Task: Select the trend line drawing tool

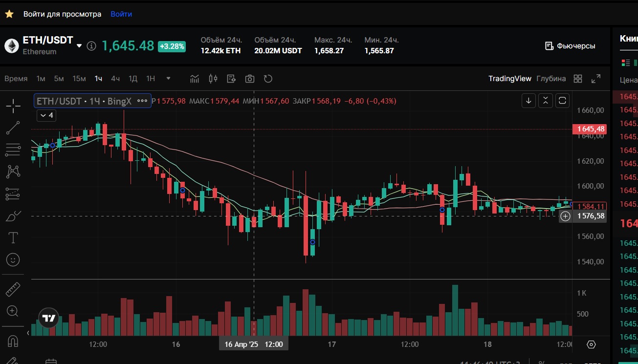Action: point(13,128)
